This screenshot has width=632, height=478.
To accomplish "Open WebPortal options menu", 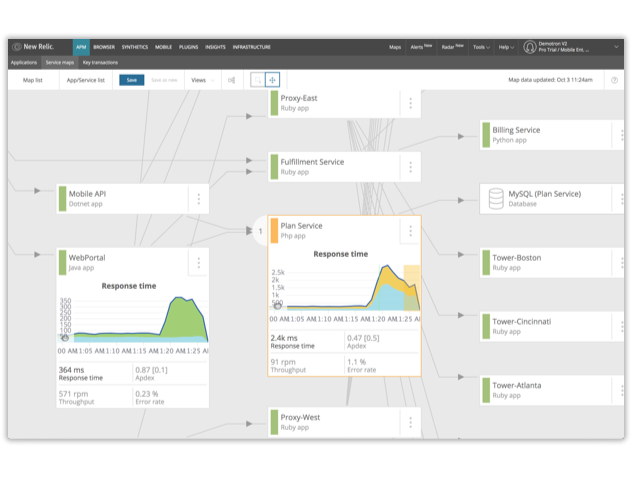I will point(198,263).
